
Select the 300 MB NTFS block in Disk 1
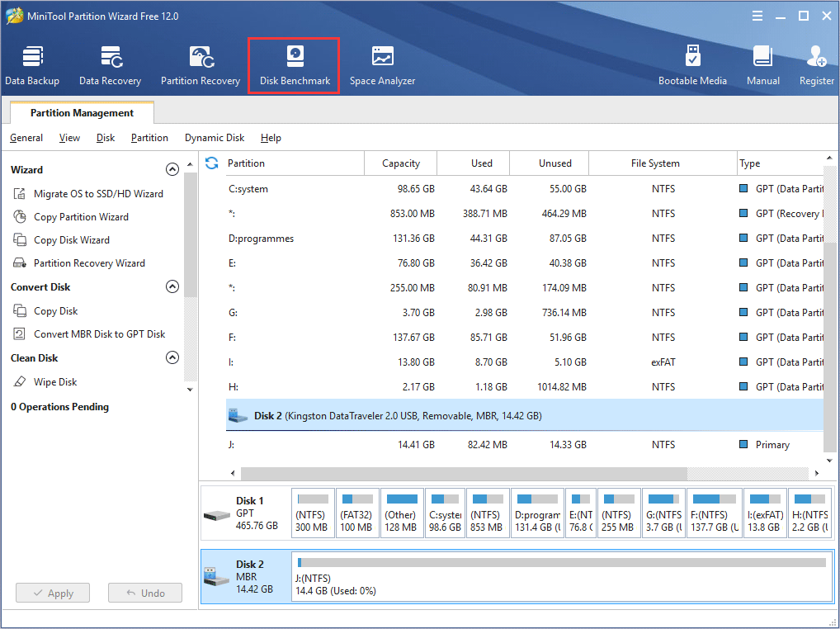point(313,513)
